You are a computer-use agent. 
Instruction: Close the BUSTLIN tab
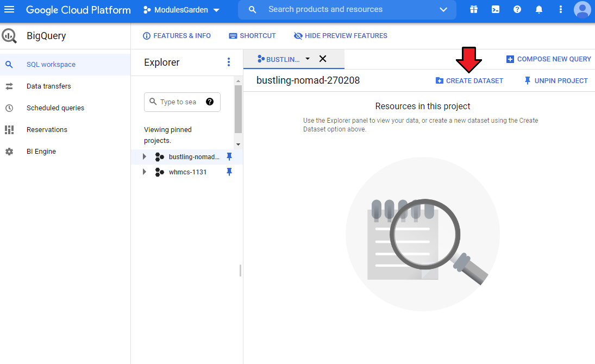[x=323, y=59]
